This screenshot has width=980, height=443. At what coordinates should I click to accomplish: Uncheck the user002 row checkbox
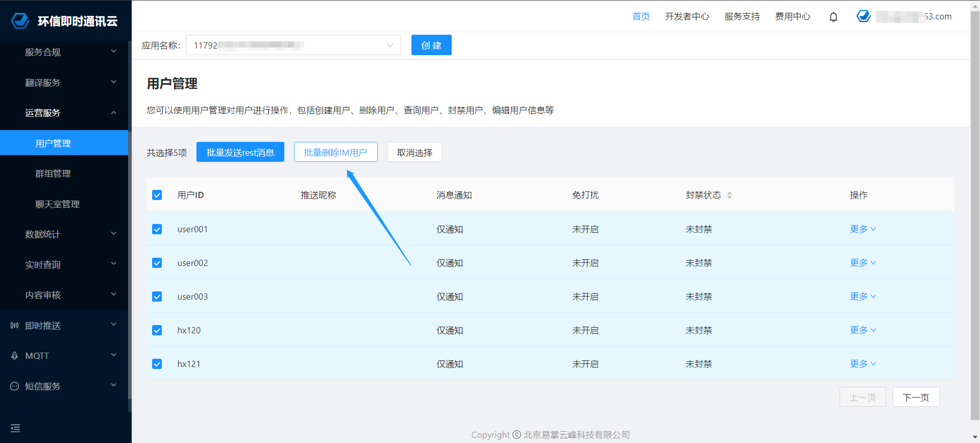157,263
